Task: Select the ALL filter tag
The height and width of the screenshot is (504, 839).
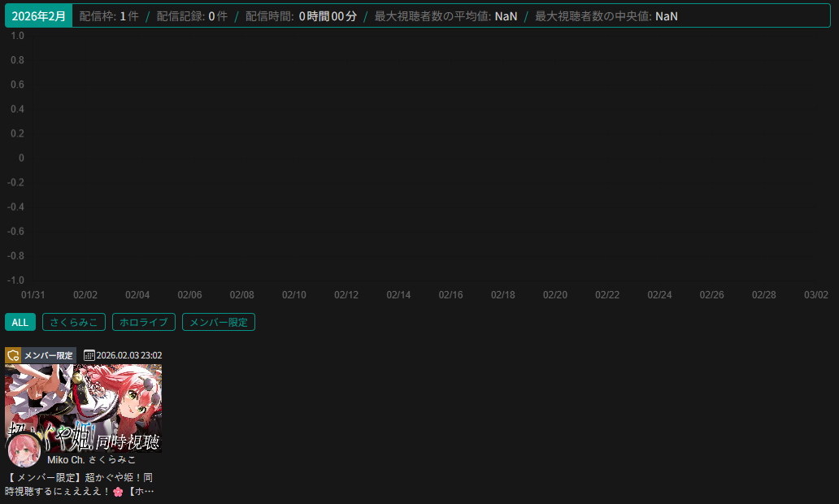Action: (20, 322)
